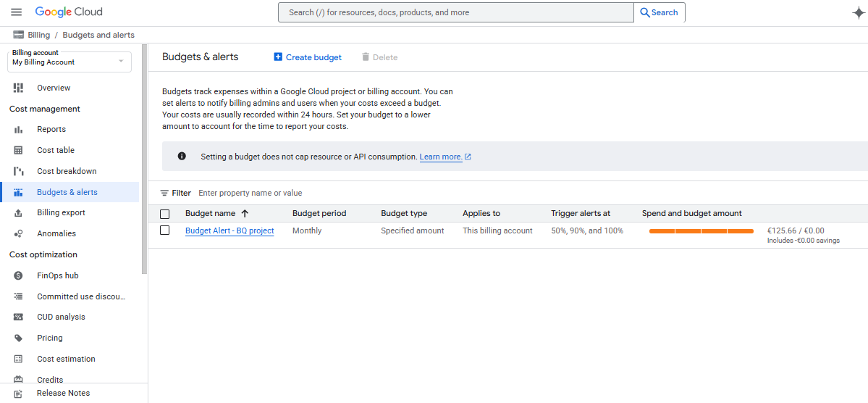This screenshot has width=868, height=403.
Task: Open Pricing in the sidebar
Action: pos(50,338)
